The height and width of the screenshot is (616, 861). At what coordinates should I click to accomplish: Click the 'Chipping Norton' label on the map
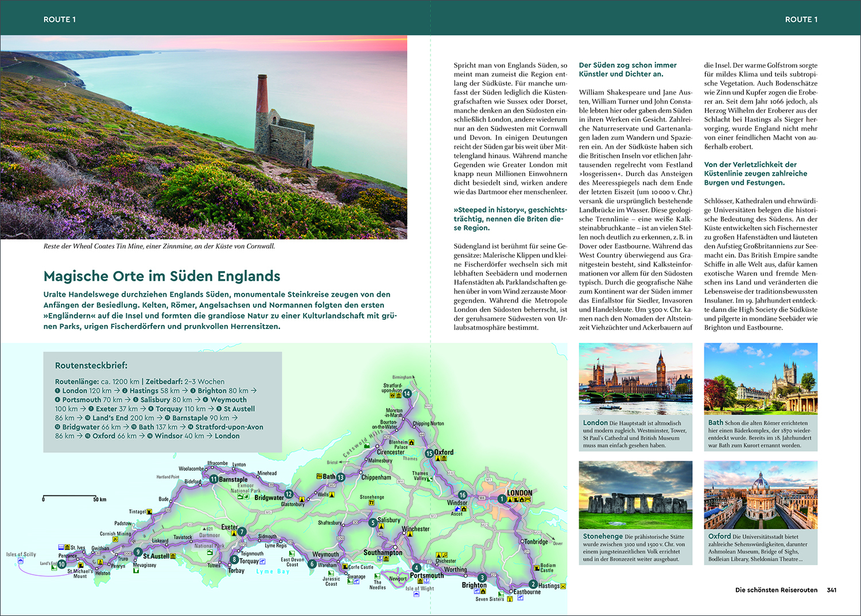click(x=428, y=424)
